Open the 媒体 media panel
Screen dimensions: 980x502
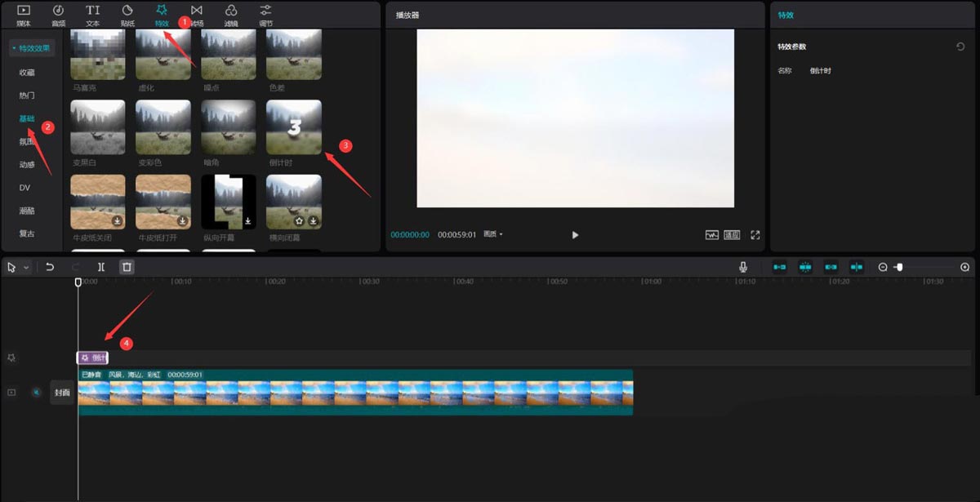click(x=23, y=14)
